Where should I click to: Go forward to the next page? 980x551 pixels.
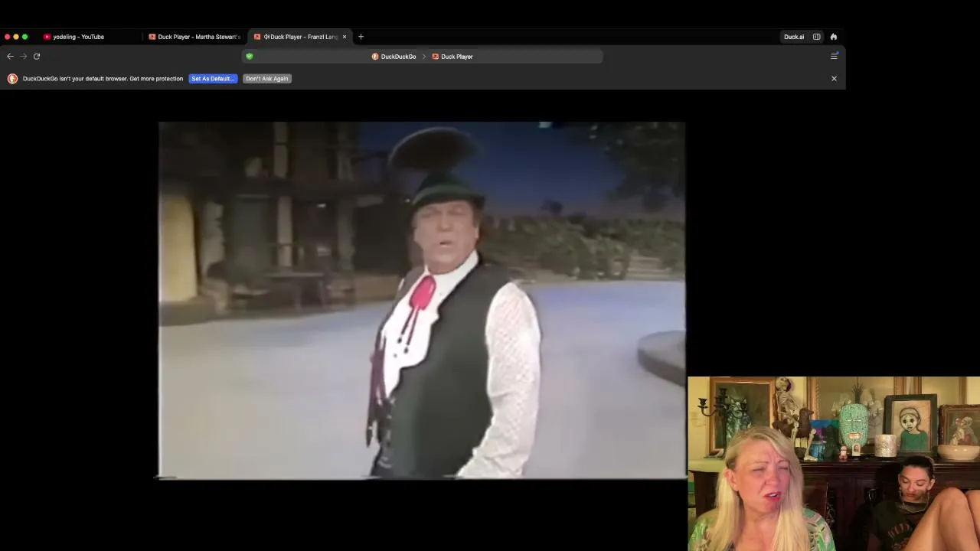(23, 56)
